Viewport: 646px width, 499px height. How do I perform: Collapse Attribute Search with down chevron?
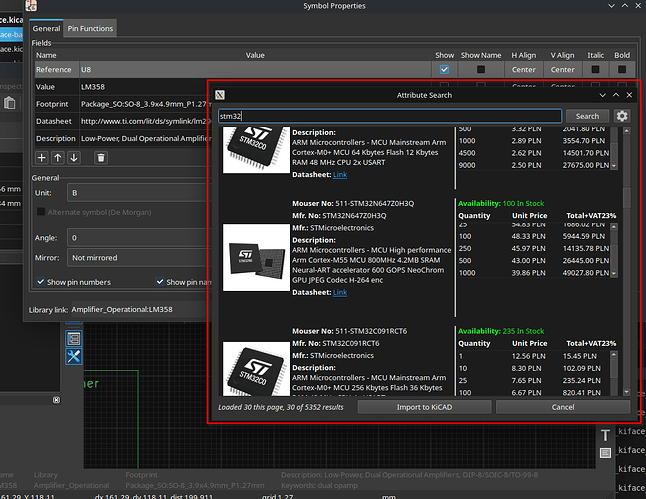click(x=602, y=95)
